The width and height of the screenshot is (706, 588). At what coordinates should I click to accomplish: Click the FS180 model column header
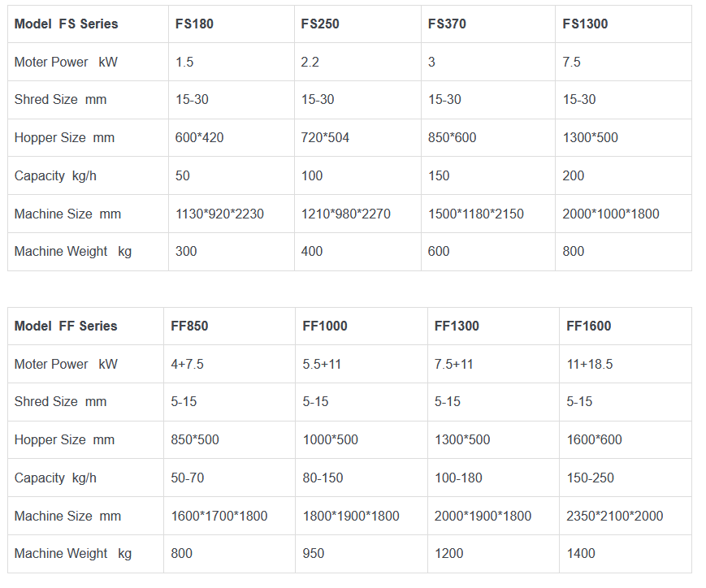tap(195, 24)
